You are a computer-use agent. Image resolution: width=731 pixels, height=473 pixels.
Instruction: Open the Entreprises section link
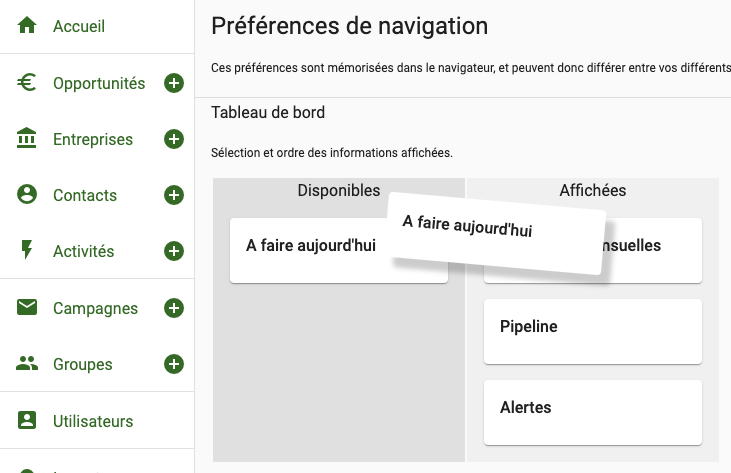pos(93,139)
